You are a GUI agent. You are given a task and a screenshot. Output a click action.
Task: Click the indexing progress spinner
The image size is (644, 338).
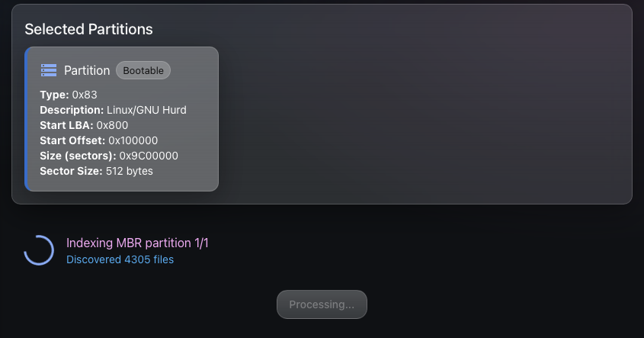pos(39,250)
